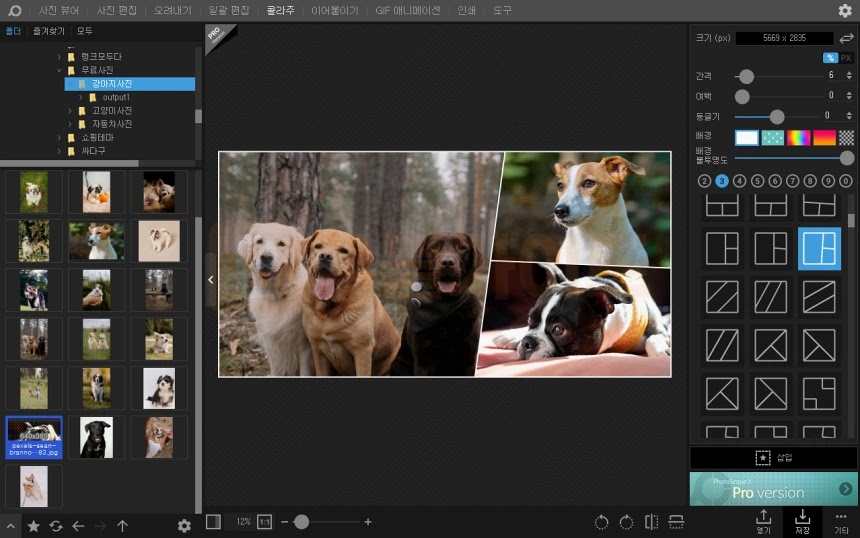Click the refresh folder icon
The width and height of the screenshot is (860, 538).
pos(56,526)
